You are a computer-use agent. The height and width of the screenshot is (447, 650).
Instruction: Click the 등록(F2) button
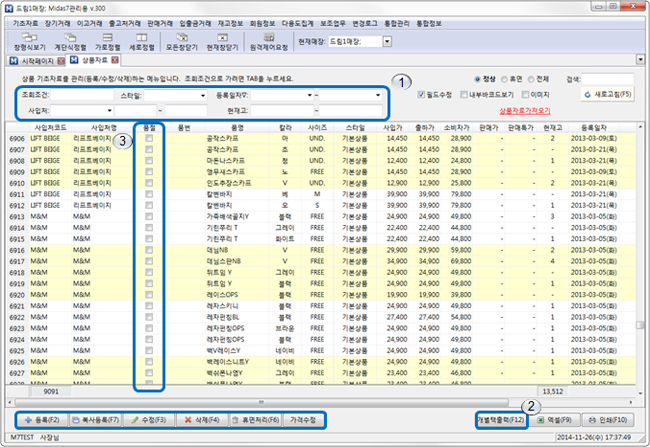pyautogui.click(x=39, y=421)
